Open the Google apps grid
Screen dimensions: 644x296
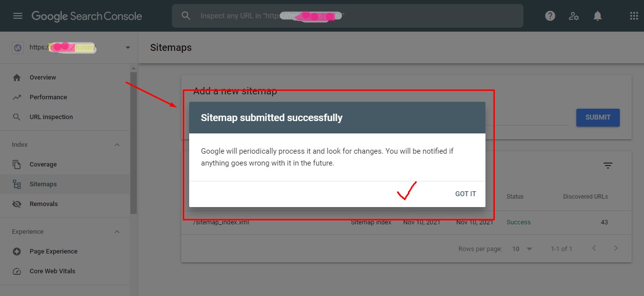tap(634, 16)
